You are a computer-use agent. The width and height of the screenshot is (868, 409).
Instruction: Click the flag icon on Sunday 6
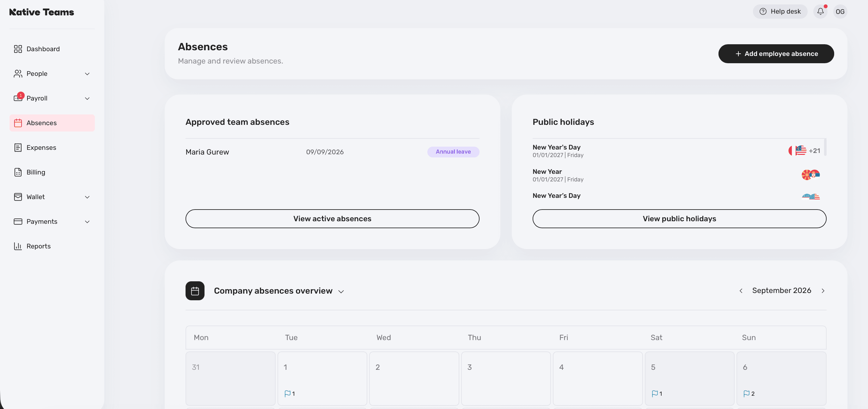click(746, 394)
